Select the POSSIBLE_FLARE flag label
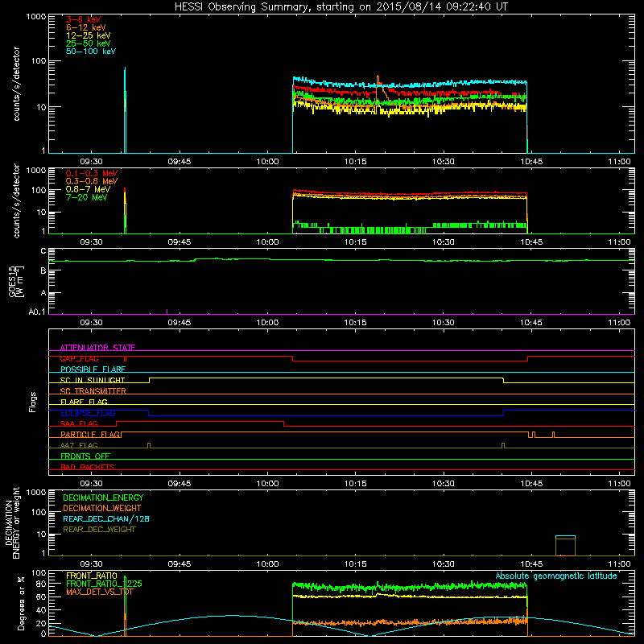Screen dimensions: 644x644 tap(93, 369)
